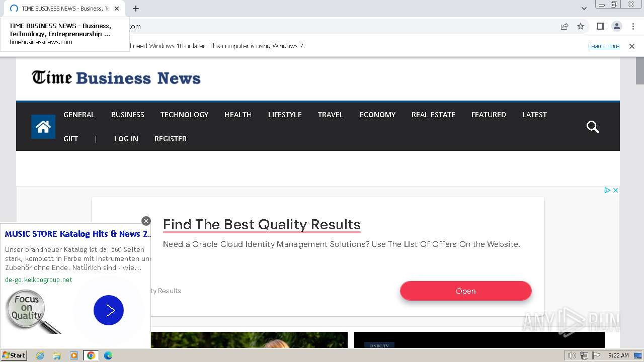Viewport: 644px width, 362px height.
Task: Open the Windows Start menu
Action: [14, 355]
